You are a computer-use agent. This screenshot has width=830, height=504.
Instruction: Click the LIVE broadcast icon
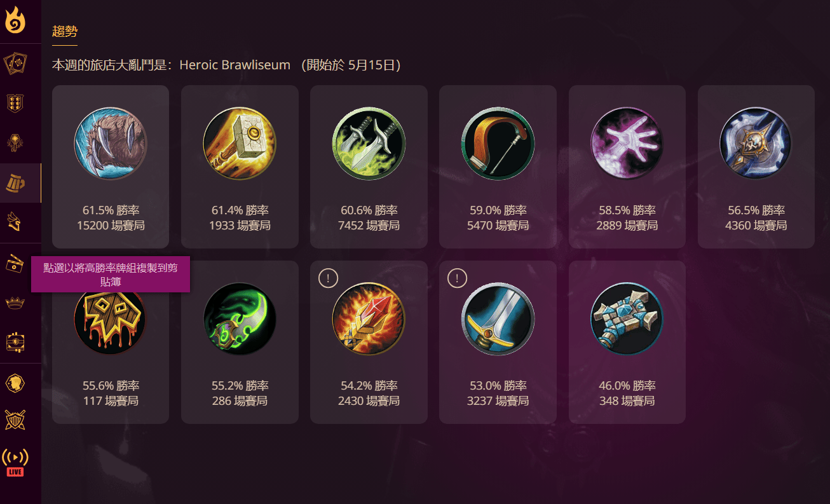[x=15, y=463]
